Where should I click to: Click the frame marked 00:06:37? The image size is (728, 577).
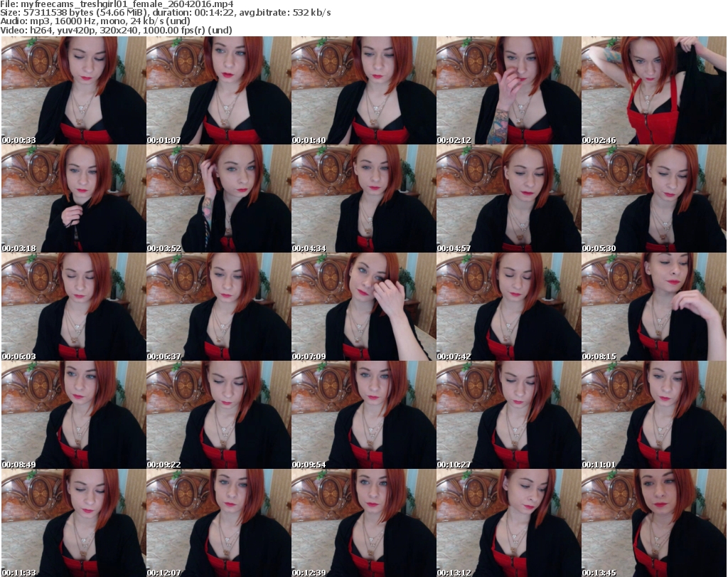click(219, 307)
